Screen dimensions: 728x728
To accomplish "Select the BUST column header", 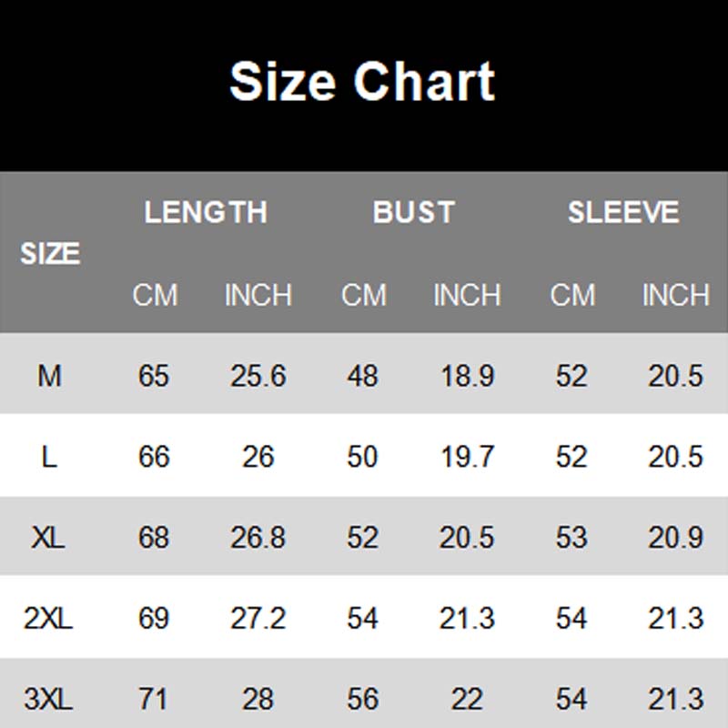I will point(414,213).
